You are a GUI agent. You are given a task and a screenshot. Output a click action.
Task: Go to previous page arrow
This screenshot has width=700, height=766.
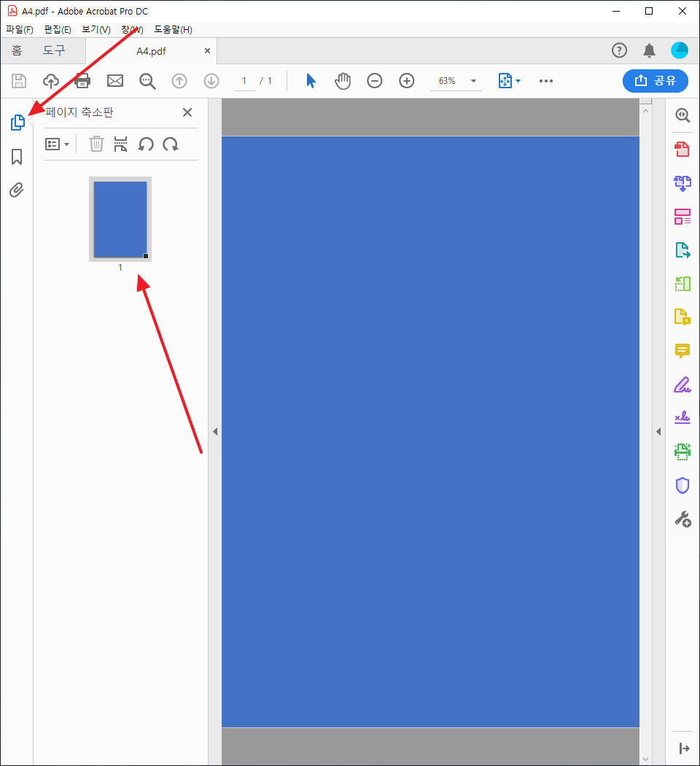pyautogui.click(x=179, y=80)
